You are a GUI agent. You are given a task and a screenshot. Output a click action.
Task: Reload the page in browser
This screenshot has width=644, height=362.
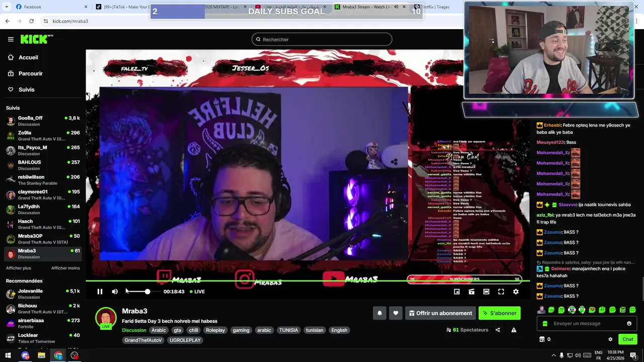pyautogui.click(x=31, y=21)
